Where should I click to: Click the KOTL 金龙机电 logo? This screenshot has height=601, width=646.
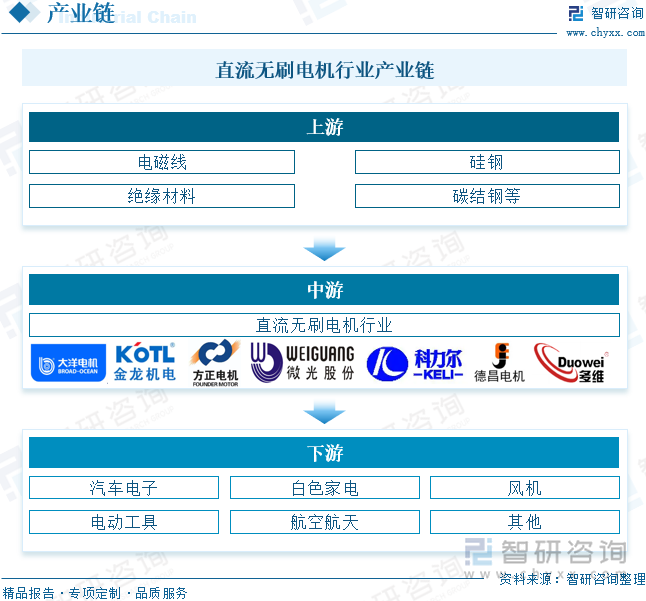click(145, 362)
